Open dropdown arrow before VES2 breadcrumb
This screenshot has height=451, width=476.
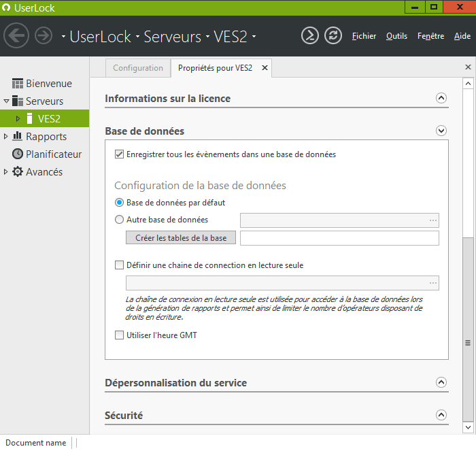[207, 37]
